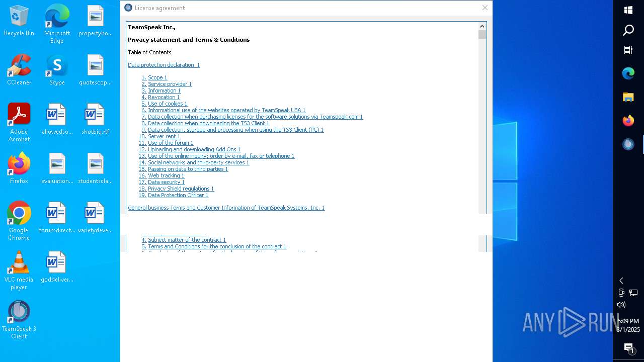Screen dimensions: 644x362
Task: Open File Explorer from the taskbar
Action: click(x=628, y=97)
